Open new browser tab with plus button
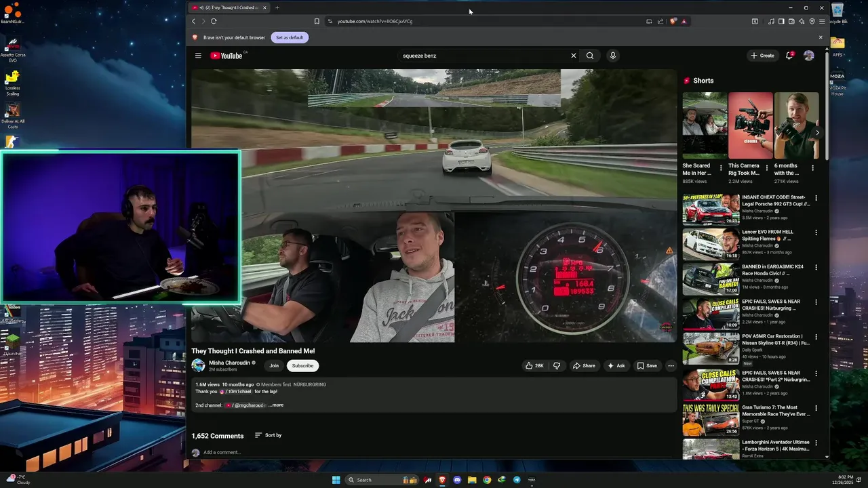868x488 pixels. tap(277, 7)
